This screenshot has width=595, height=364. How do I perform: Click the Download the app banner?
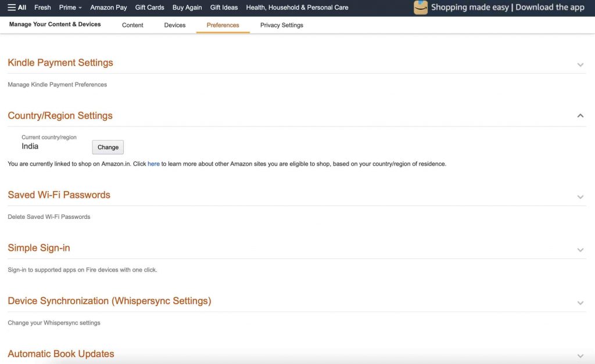pos(508,7)
